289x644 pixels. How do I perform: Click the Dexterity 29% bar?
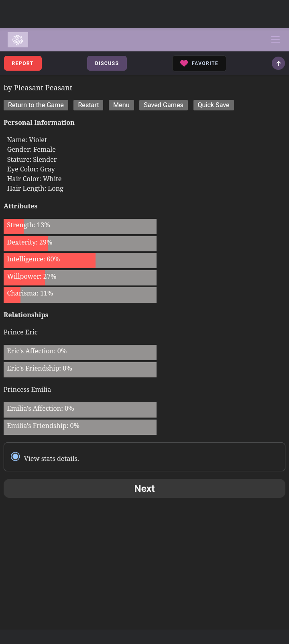(80, 244)
